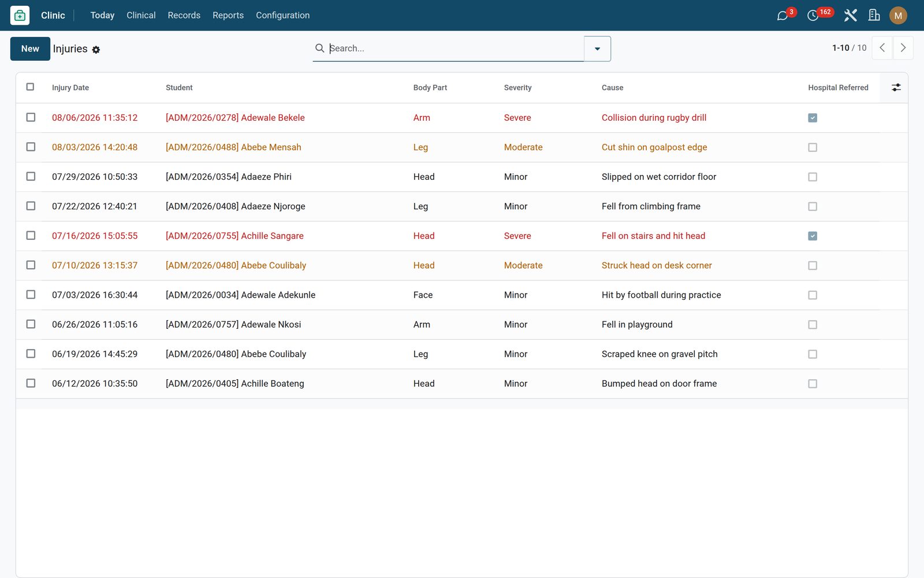
Task: Open the user avatar menu
Action: [x=898, y=16]
